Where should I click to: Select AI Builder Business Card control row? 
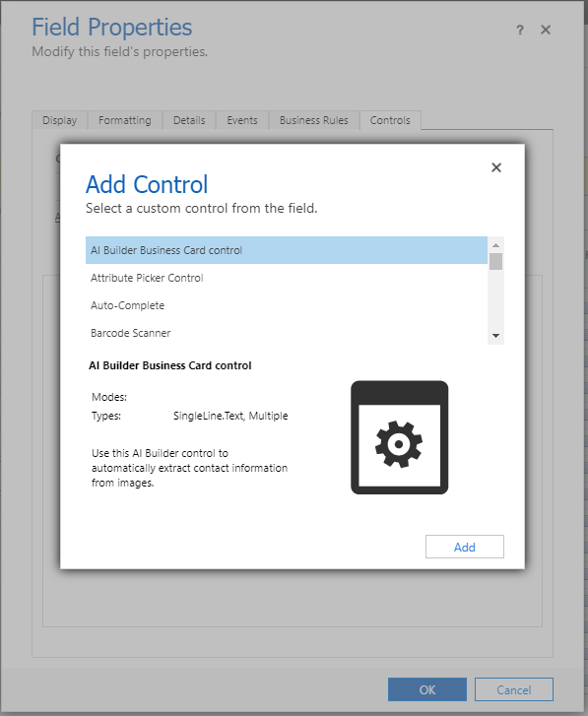[x=287, y=250]
